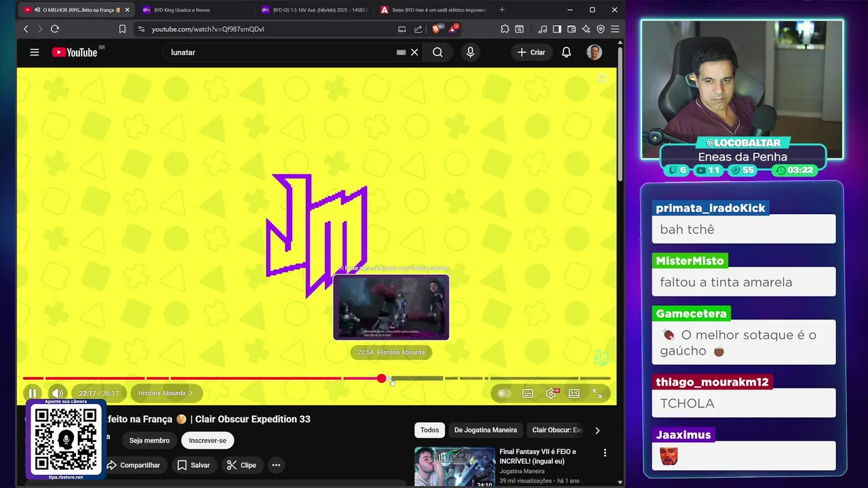Click the channel watermark in video corner
The height and width of the screenshot is (488, 868).
[601, 358]
